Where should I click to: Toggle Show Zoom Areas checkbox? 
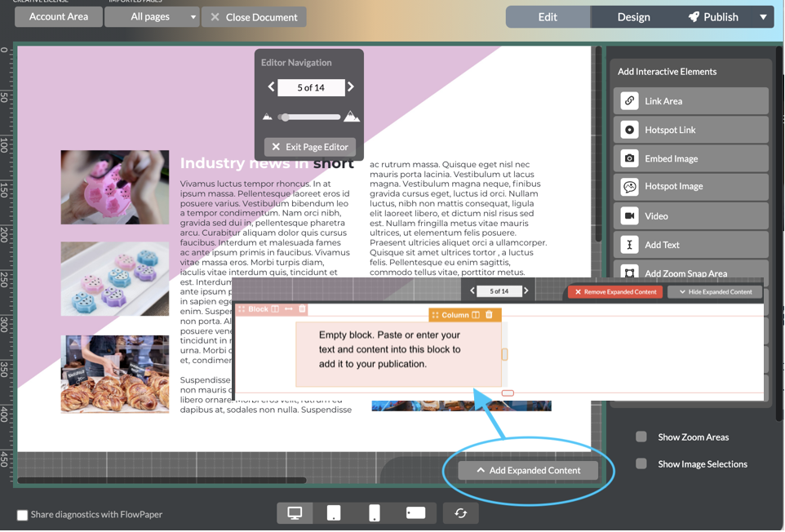(641, 437)
